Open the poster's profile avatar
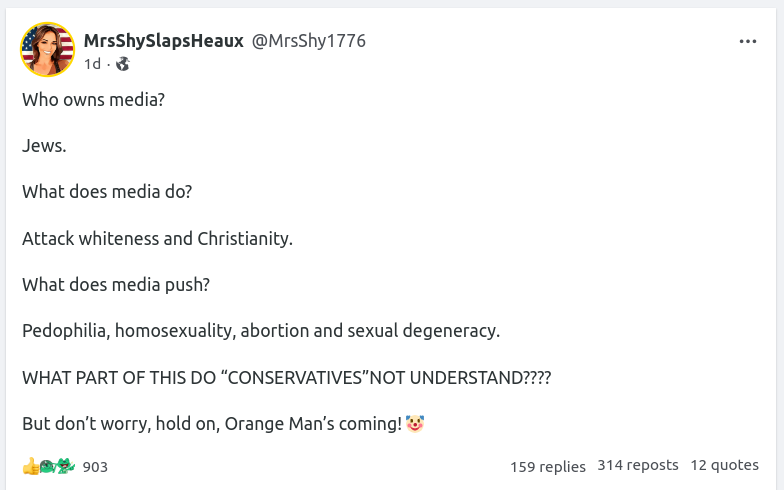 [x=48, y=49]
